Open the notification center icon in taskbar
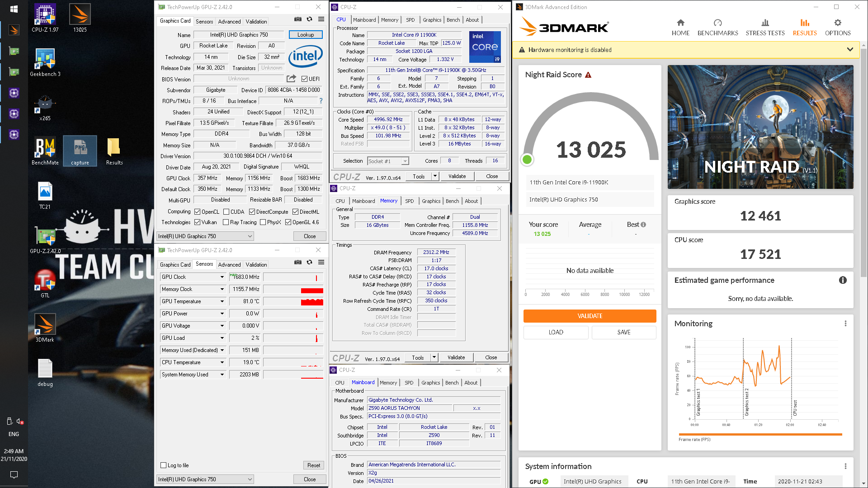Screen dimensions: 868x488 pos(14,475)
